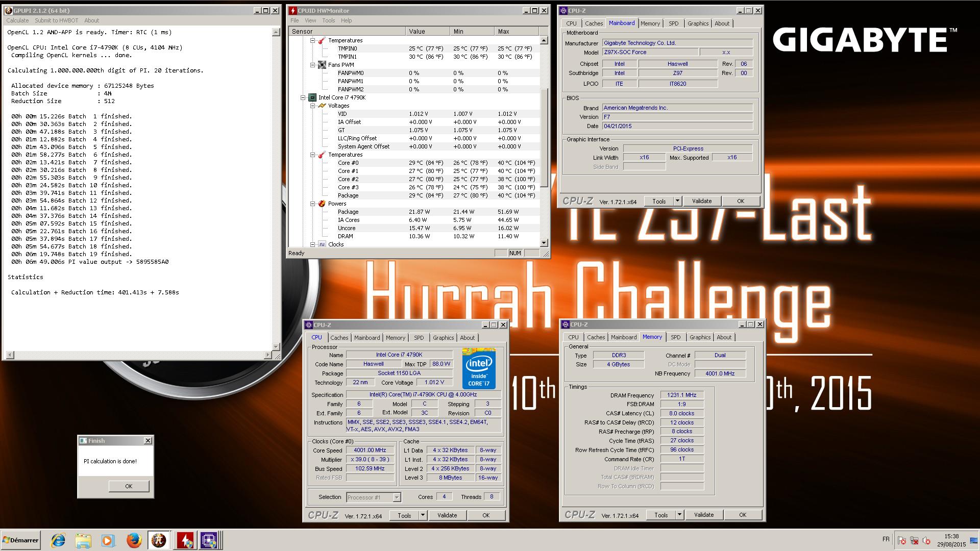This screenshot has width=980, height=551.
Task: Click the GPUPI vertical scrollbar up arrow
Action: point(276,32)
